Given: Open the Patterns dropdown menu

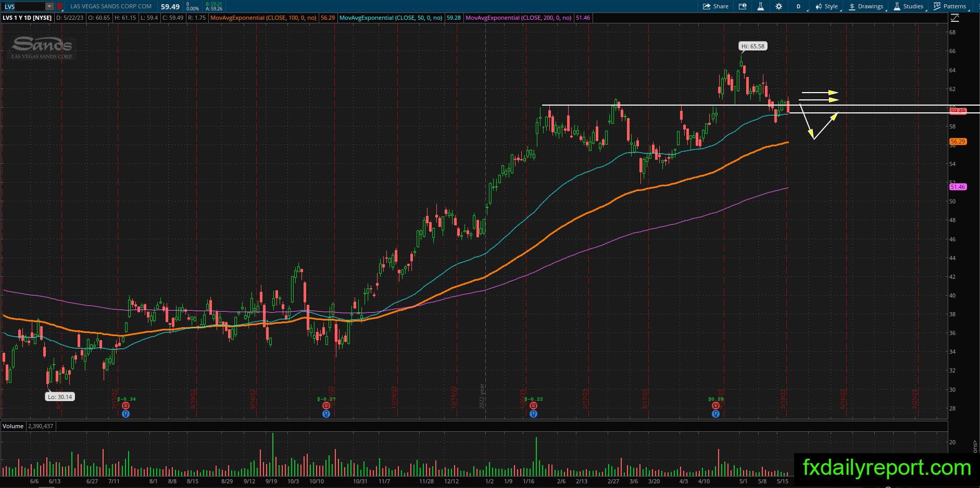Looking at the screenshot, I should tap(951, 6).
